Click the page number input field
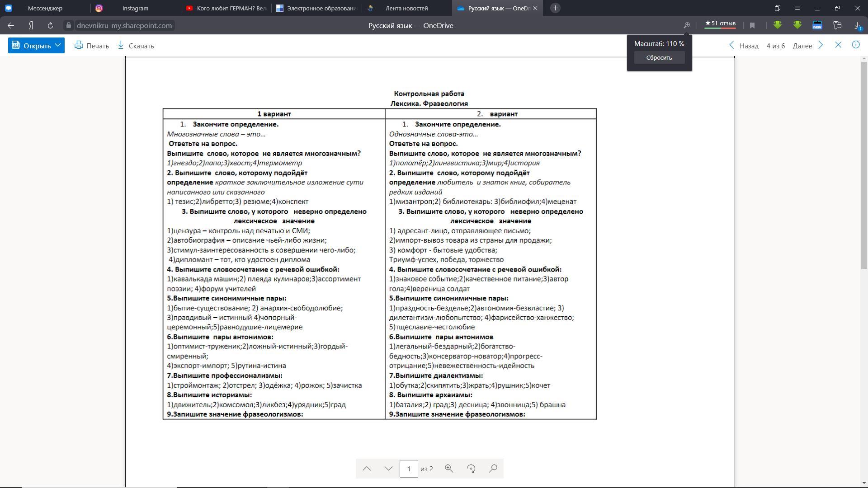The width and height of the screenshot is (868, 488). [x=408, y=469]
